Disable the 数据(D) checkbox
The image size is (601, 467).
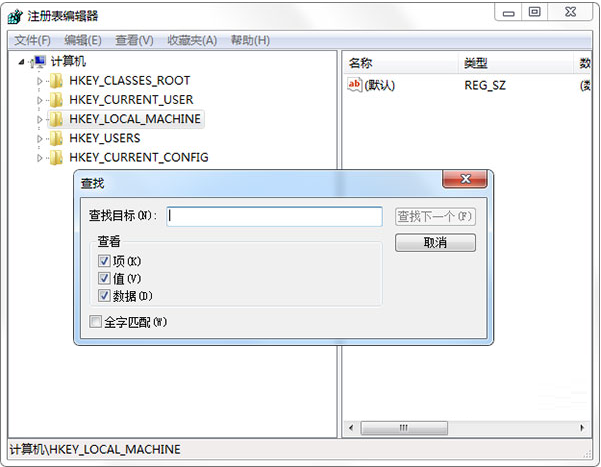pos(104,296)
